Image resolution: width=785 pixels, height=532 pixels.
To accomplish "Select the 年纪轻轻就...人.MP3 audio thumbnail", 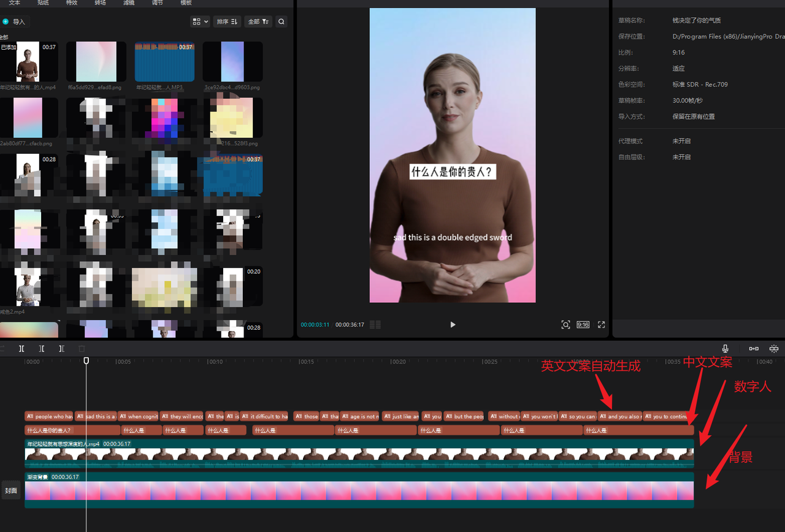I will pos(164,62).
